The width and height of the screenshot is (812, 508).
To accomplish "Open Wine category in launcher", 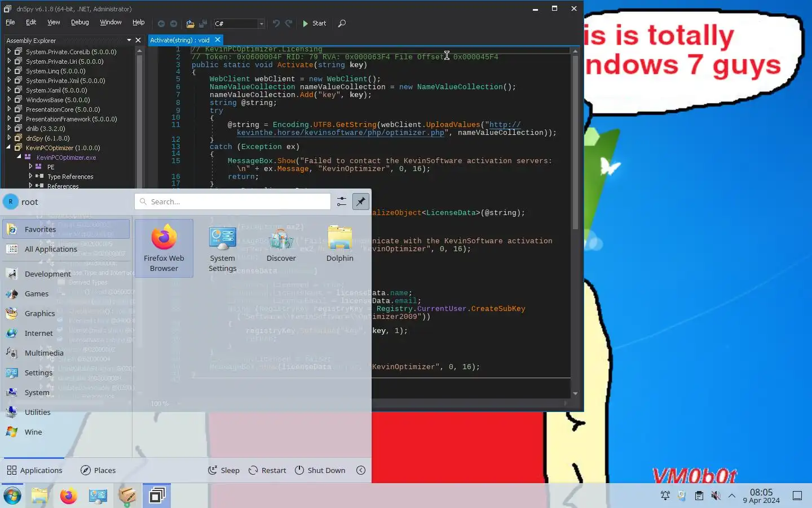I will [67, 432].
